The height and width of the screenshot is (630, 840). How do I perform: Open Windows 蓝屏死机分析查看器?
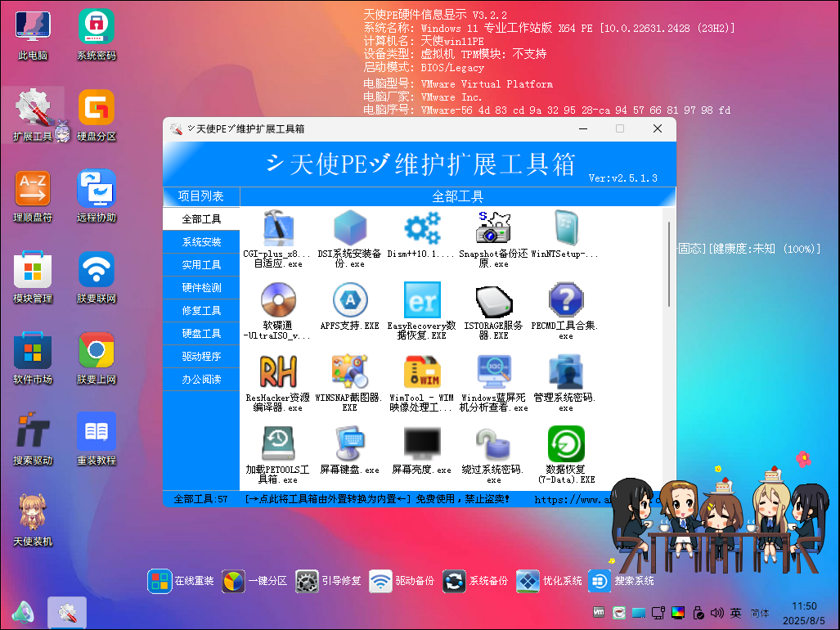(494, 378)
